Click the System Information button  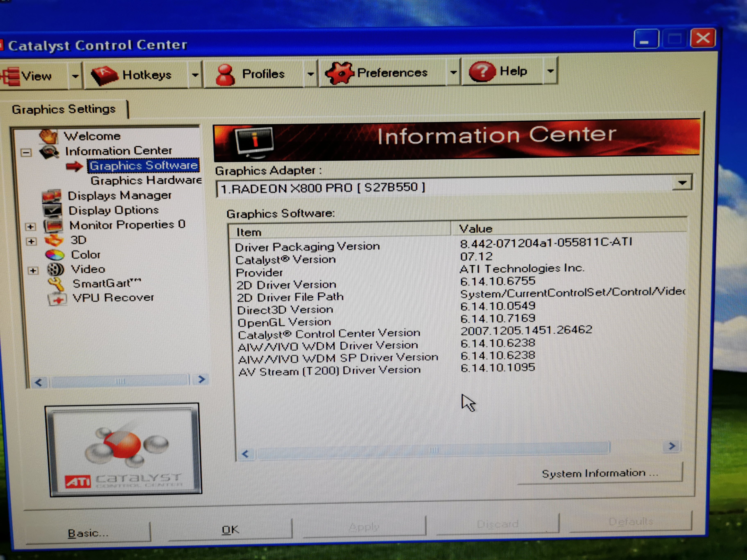click(x=600, y=473)
